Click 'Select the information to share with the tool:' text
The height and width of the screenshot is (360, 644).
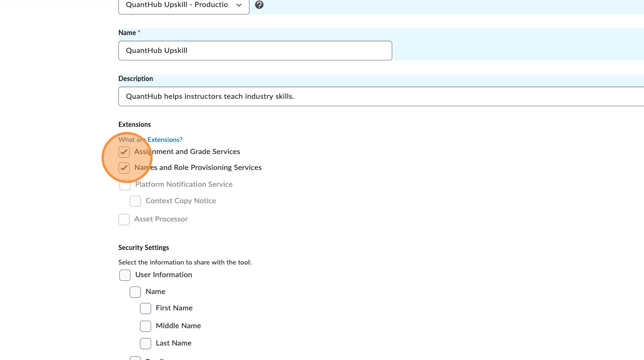(185, 263)
